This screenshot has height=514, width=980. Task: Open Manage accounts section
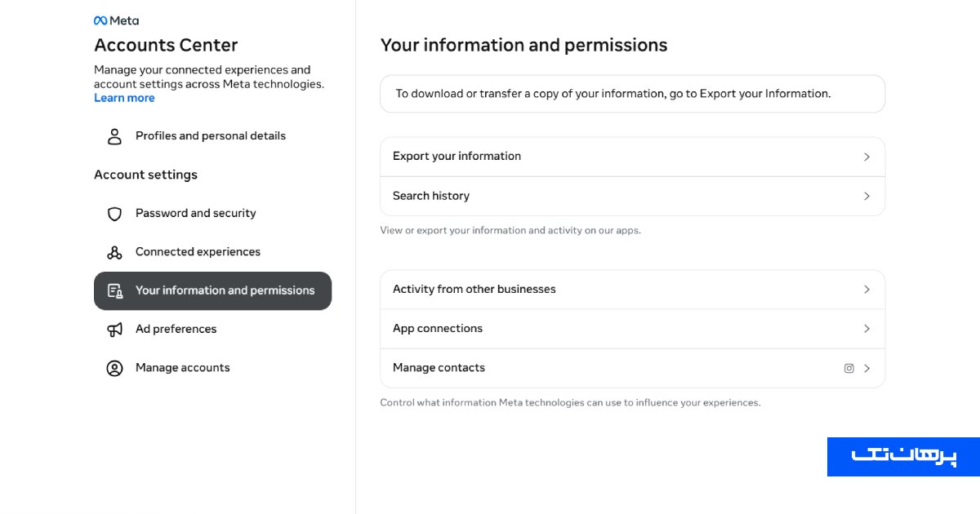coord(212,368)
